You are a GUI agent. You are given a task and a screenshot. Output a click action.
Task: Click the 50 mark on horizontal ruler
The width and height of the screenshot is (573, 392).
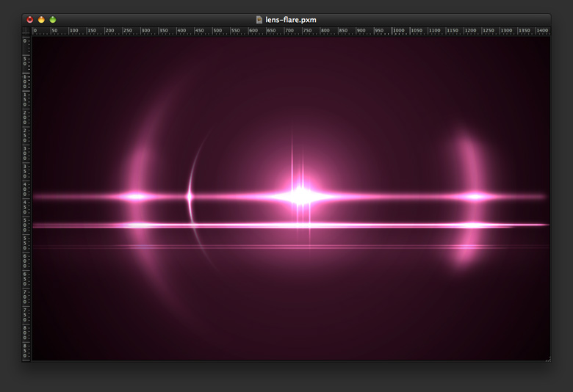[54, 31]
